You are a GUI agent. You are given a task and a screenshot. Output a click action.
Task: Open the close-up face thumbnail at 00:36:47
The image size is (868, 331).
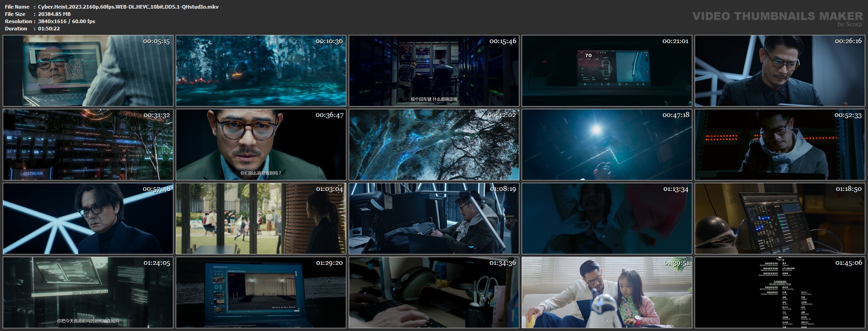coord(261,145)
